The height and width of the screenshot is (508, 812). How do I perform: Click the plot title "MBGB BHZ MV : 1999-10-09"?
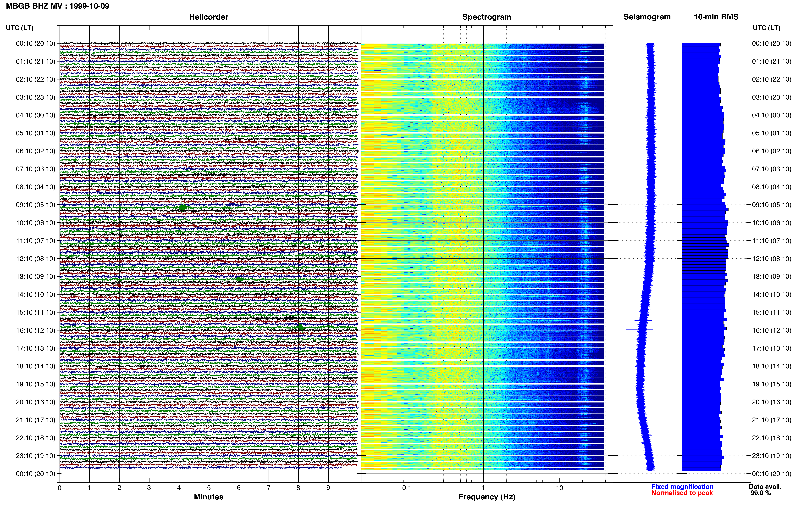coord(57,6)
